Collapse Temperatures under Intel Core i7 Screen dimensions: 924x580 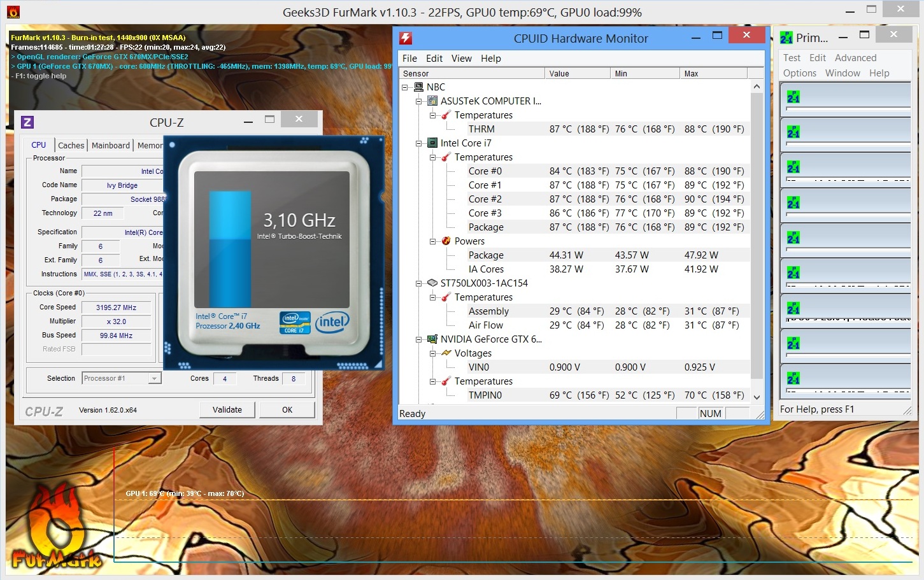tap(432, 157)
